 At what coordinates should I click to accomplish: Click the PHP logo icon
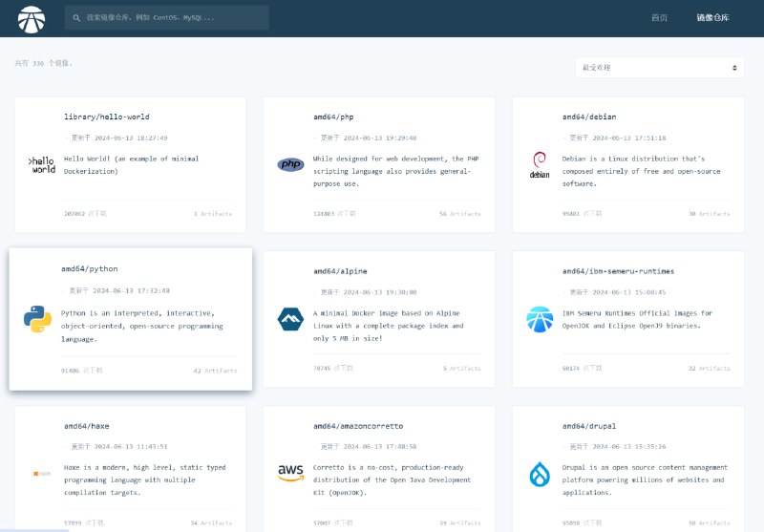[290, 164]
